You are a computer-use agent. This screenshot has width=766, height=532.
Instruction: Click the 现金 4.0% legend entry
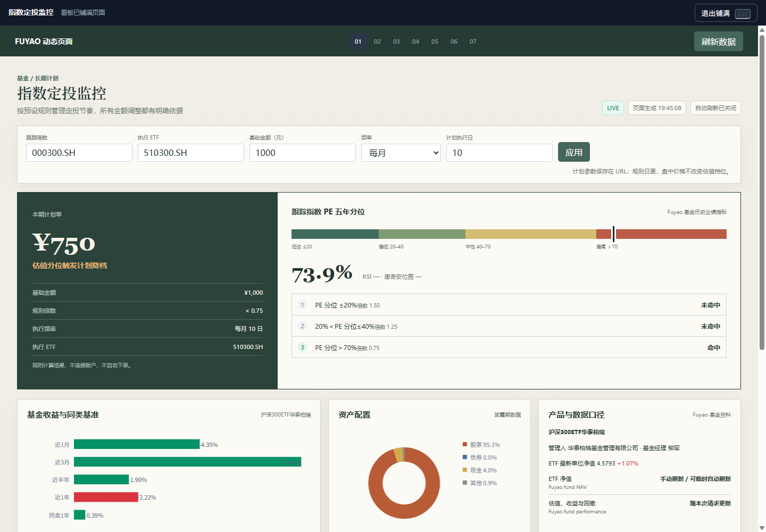(479, 470)
